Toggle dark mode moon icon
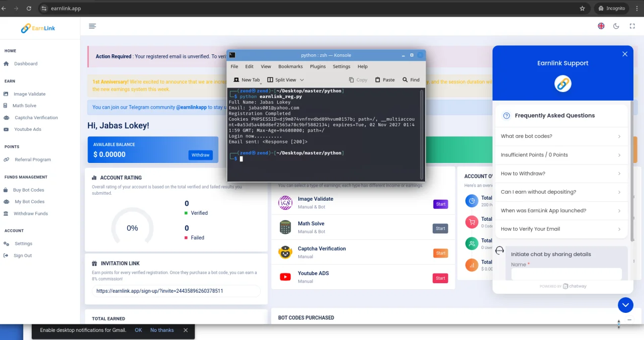Screen dimensions: 644x340 616,26
